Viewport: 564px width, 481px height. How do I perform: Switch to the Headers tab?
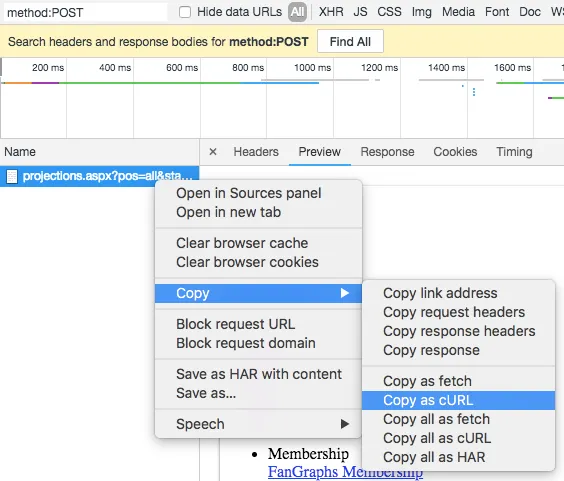[x=256, y=152]
